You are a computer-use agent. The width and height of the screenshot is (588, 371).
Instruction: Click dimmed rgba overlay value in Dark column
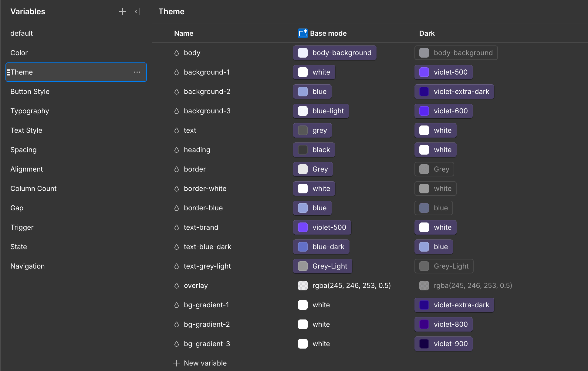point(466,286)
